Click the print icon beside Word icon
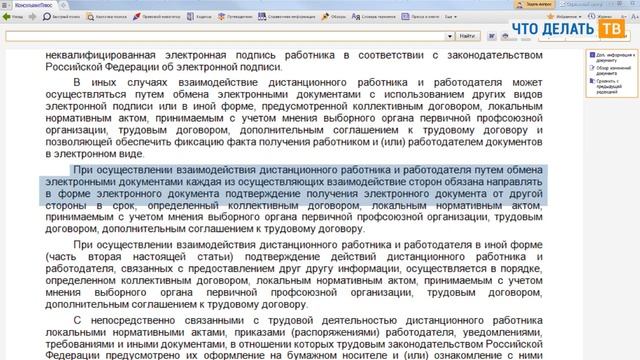Screen dimensions: 640x360 tap(505, 36)
